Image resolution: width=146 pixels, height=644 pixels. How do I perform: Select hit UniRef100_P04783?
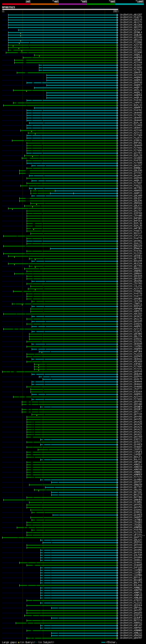(131, 161)
